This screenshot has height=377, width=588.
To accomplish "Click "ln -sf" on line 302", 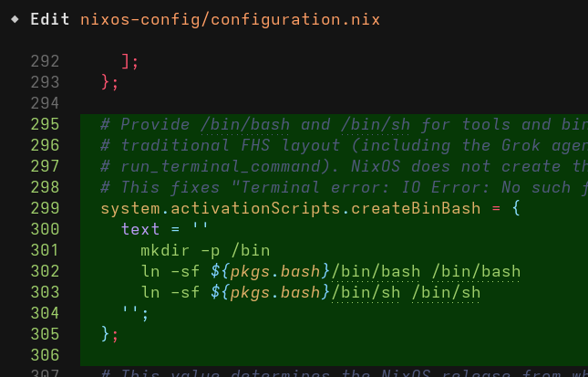I will pos(170,271).
